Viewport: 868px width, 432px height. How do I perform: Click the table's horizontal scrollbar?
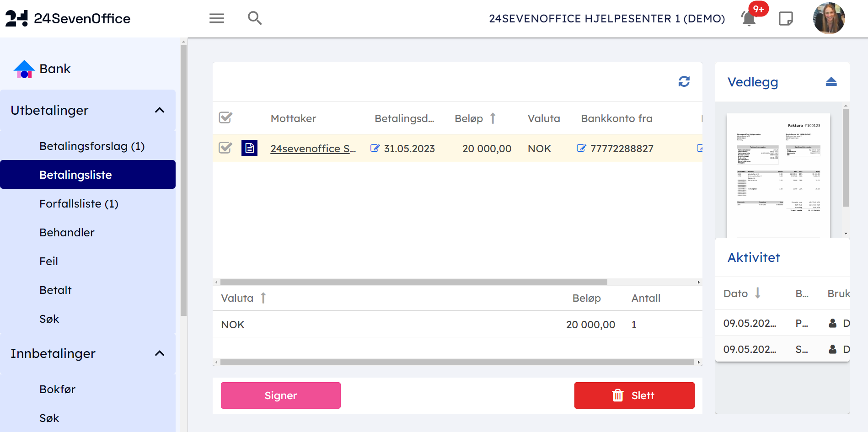coord(413,282)
